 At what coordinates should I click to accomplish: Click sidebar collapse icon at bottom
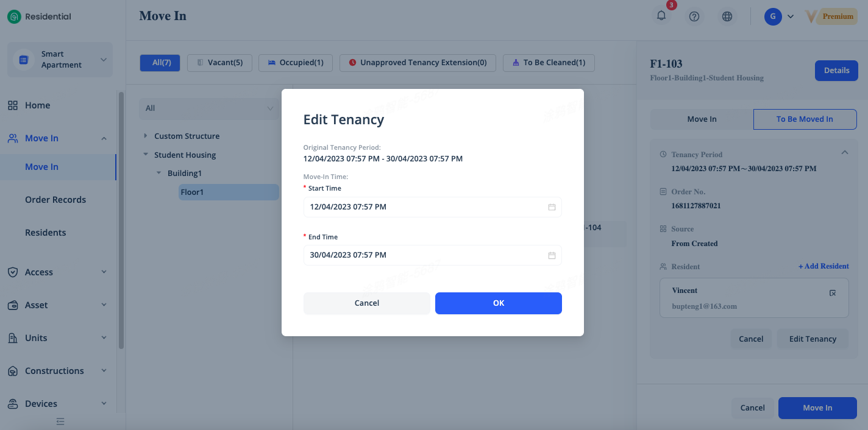pos(60,421)
